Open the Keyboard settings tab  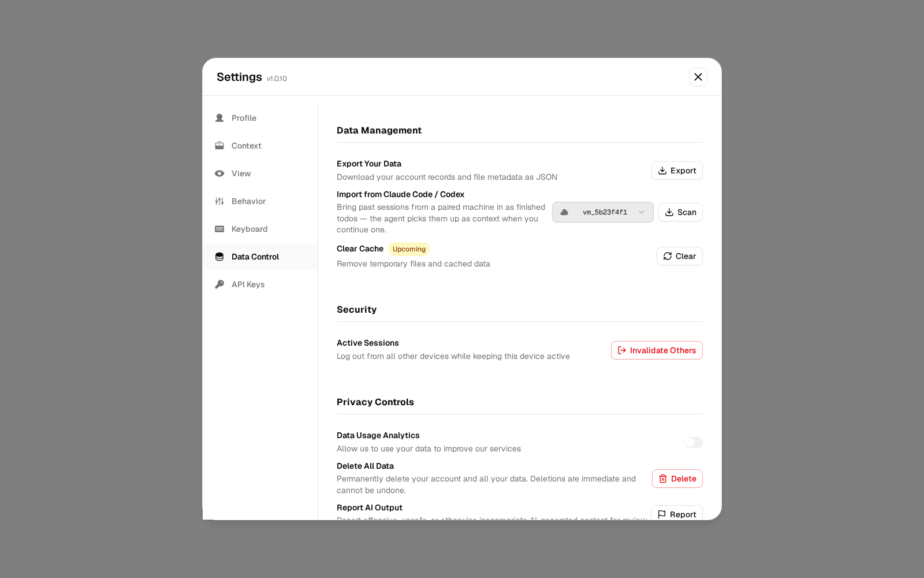point(260,229)
